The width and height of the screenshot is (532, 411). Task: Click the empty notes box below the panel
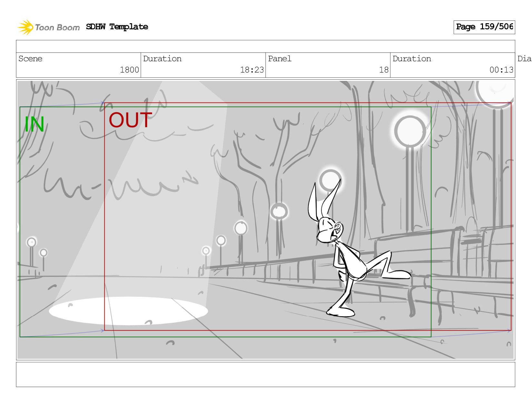[265, 374]
